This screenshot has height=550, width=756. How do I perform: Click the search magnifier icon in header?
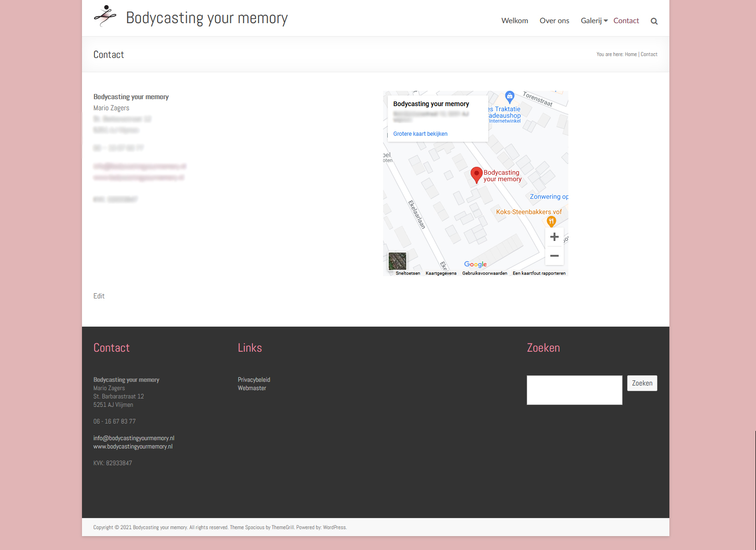click(654, 21)
